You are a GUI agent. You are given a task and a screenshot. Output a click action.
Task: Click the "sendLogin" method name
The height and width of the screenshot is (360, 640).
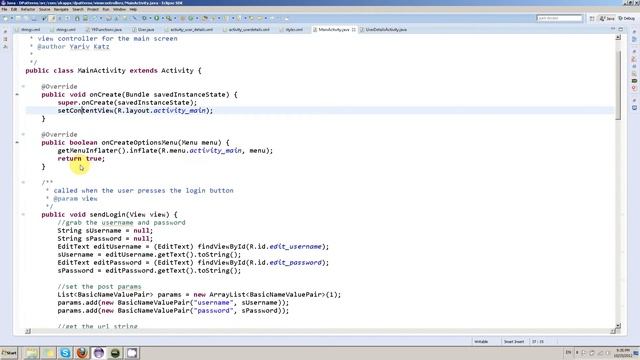(x=107, y=215)
